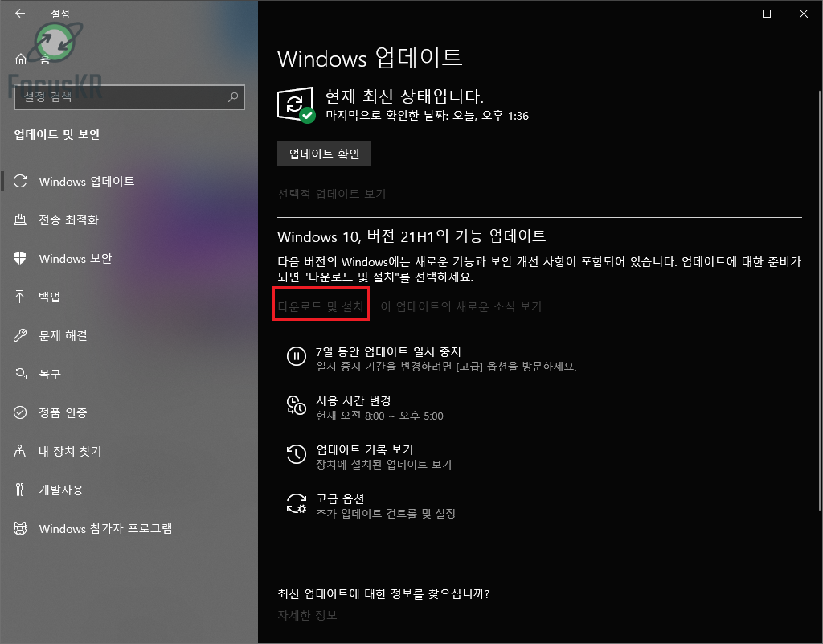The image size is (823, 644).
Task: Open Windows 업데이트 sidebar item
Action: (x=87, y=181)
